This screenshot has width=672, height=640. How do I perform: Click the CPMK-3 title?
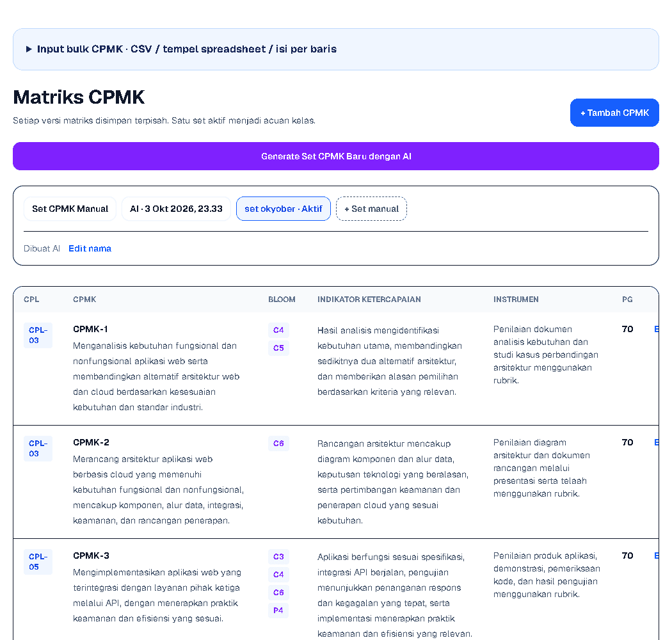point(91,555)
